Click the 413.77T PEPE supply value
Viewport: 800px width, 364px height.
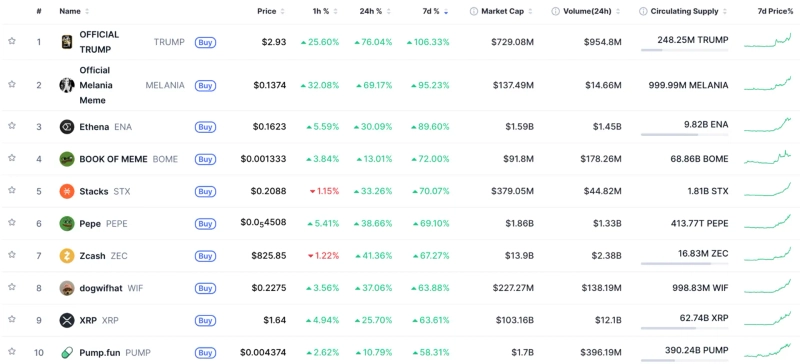(x=699, y=224)
